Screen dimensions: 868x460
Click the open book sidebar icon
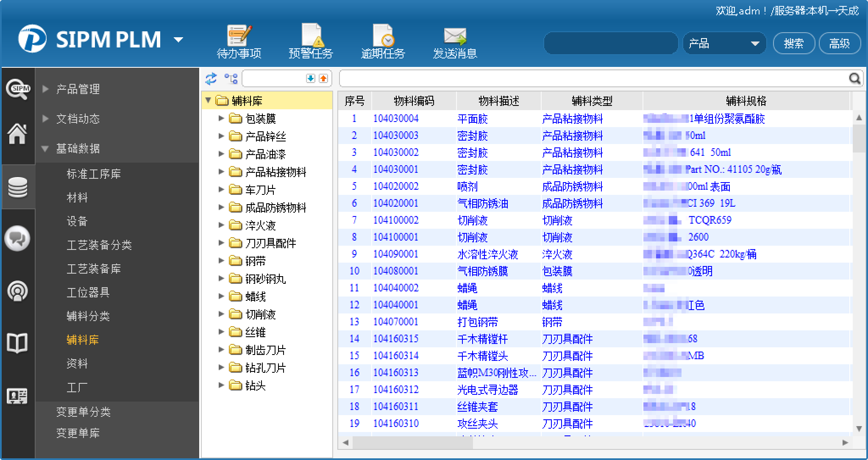click(17, 343)
